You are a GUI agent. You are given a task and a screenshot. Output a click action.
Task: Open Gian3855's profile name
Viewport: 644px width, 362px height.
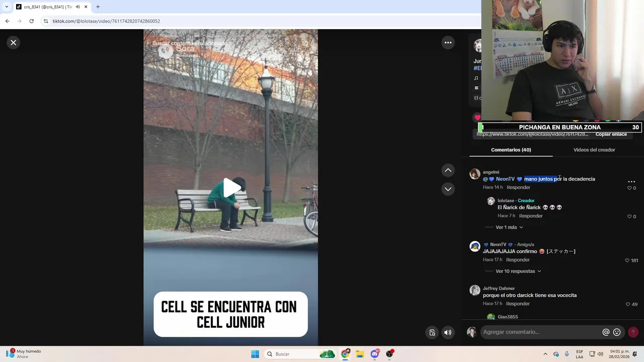[x=507, y=317]
